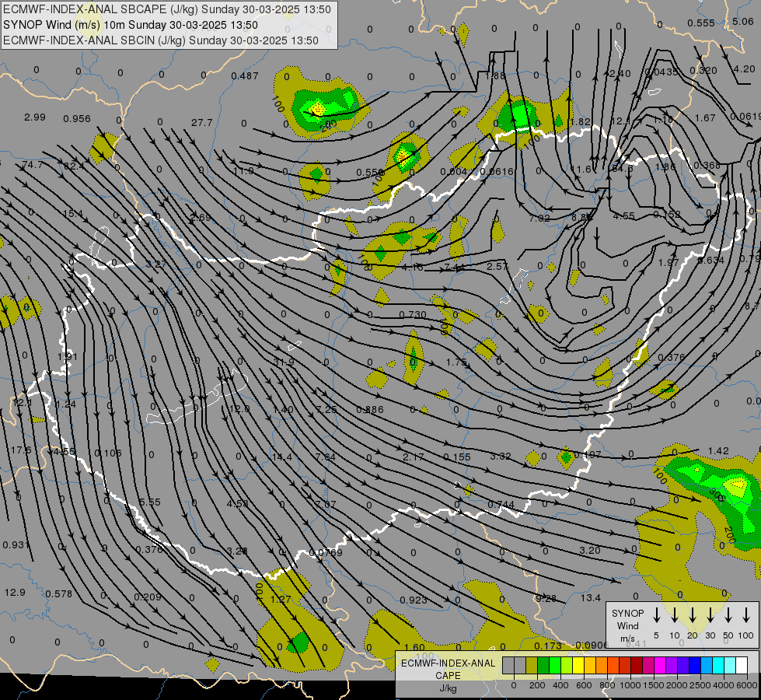761x700 pixels.
Task: Click the map value 0.0769
Action: [x=326, y=552]
